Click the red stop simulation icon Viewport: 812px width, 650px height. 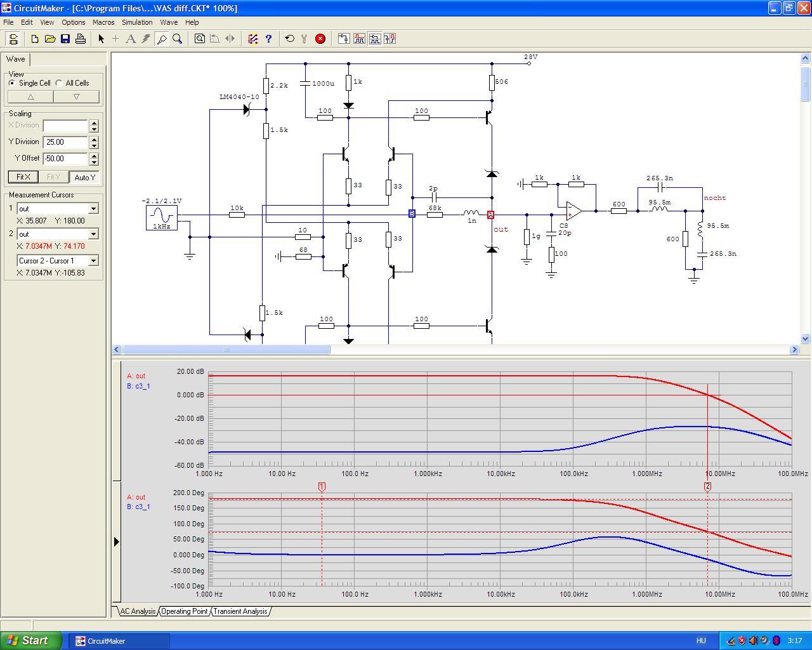[x=320, y=39]
